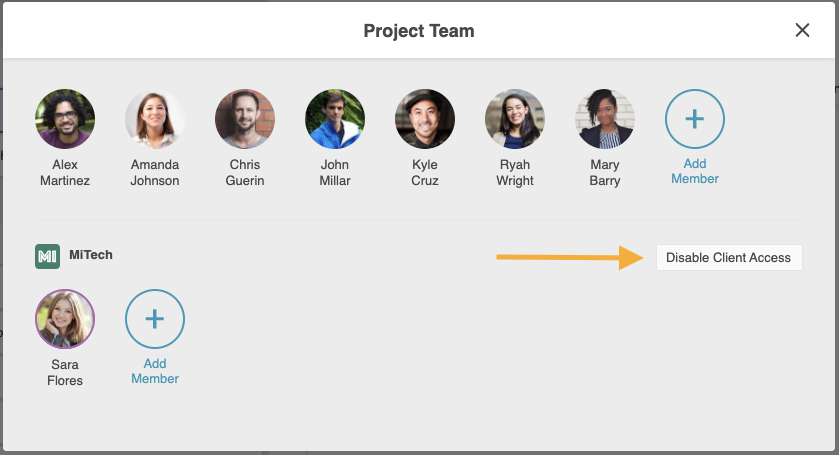Close the Project Team dialog
The width and height of the screenshot is (839, 455).
[802, 30]
